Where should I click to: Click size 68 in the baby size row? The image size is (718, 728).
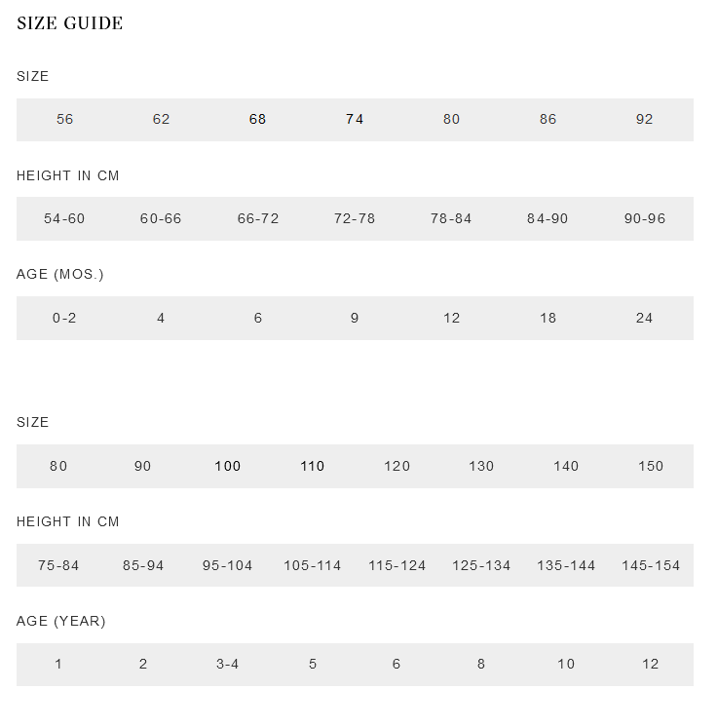[x=257, y=120]
